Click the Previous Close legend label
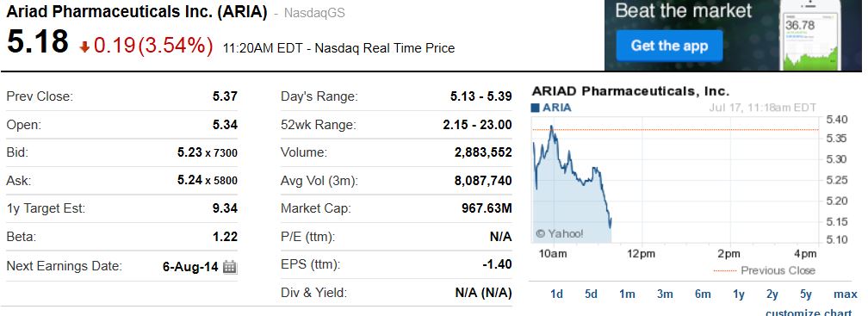 click(x=778, y=270)
